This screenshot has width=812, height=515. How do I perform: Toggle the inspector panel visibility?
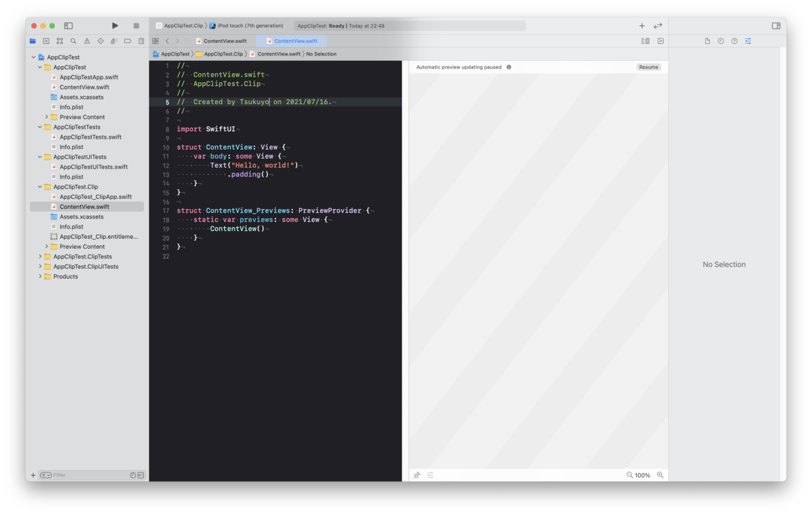(776, 26)
